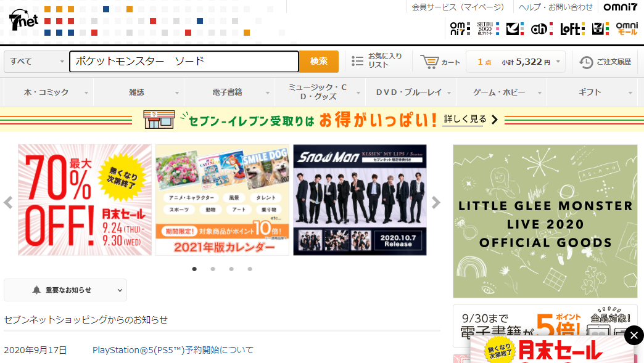
Task: Click the omni7 logo at top right
Action: click(x=620, y=7)
